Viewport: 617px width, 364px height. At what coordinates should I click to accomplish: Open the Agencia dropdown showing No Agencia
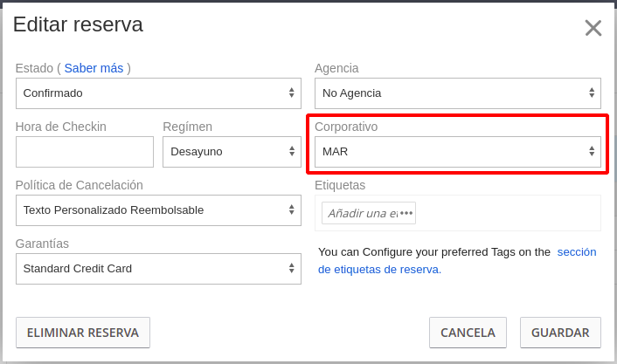pos(458,93)
